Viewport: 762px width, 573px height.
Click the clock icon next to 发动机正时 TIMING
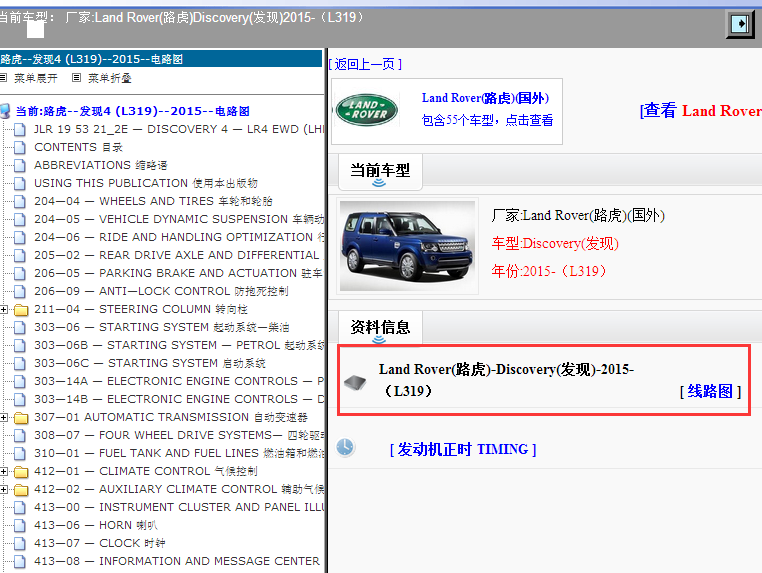[x=346, y=447]
